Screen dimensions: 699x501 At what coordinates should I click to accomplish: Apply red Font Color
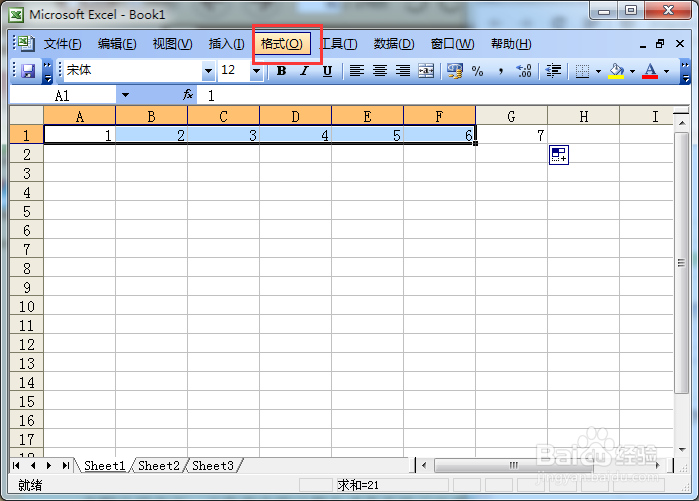click(650, 71)
